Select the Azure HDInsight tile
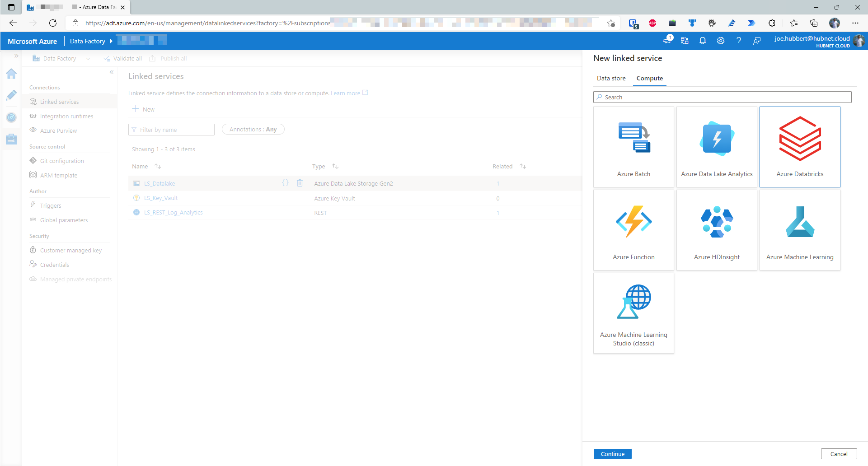The image size is (868, 466). coord(717,230)
